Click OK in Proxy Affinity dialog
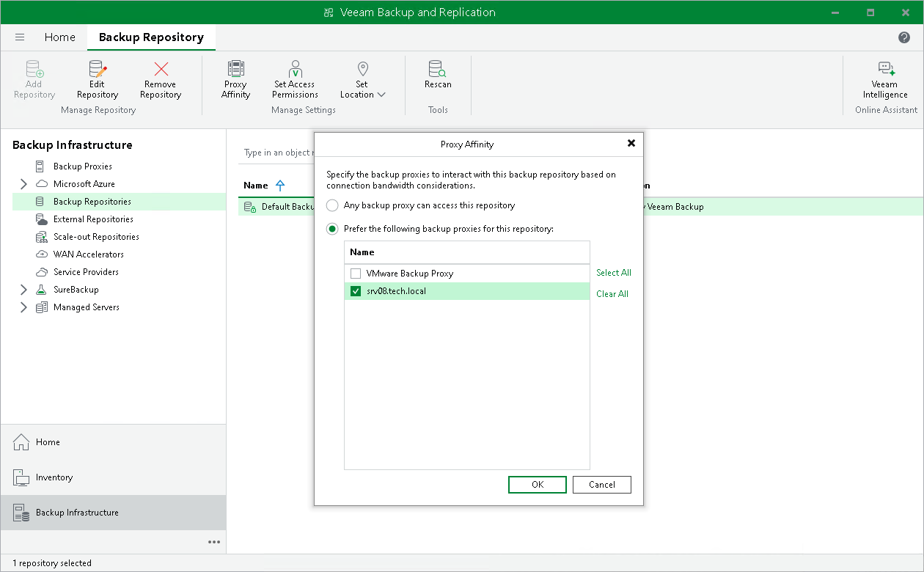Screen dimensions: 924x572 (537, 485)
